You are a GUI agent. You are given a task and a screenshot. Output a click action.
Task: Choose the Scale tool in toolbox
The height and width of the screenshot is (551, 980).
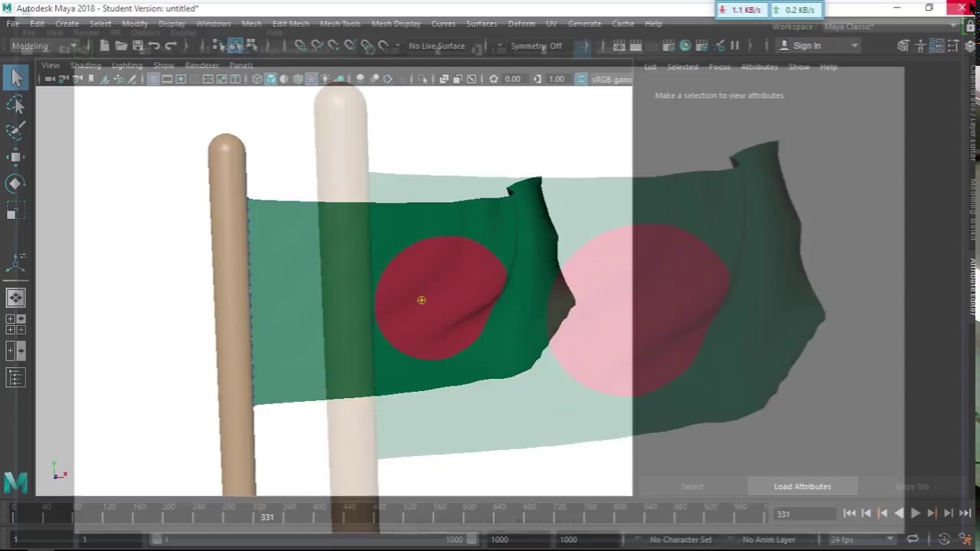[x=16, y=210]
